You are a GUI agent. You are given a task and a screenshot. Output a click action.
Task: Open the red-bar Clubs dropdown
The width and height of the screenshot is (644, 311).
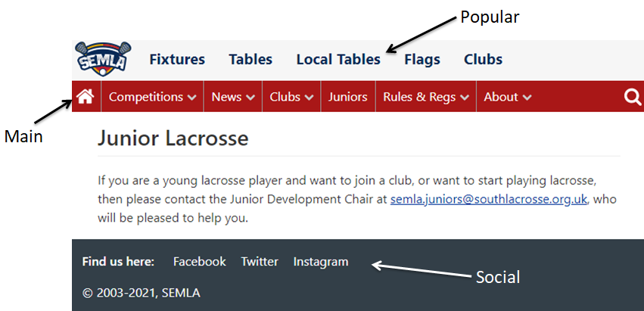291,97
